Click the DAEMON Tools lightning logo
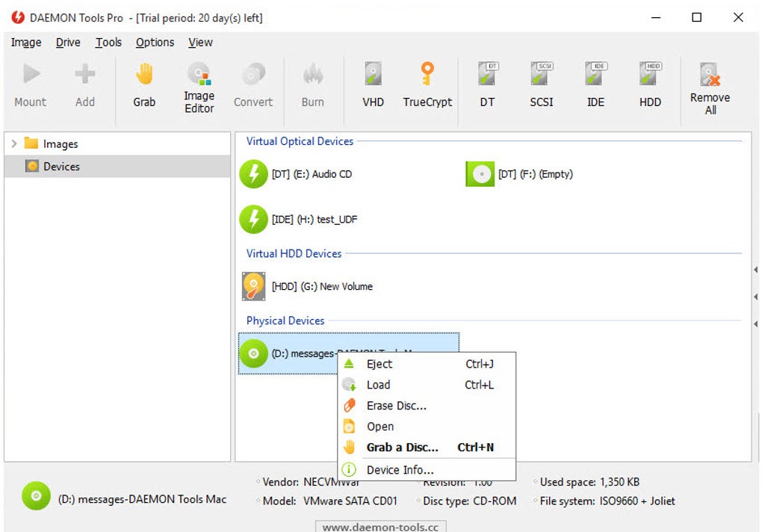The width and height of the screenshot is (762, 532). 18,17
